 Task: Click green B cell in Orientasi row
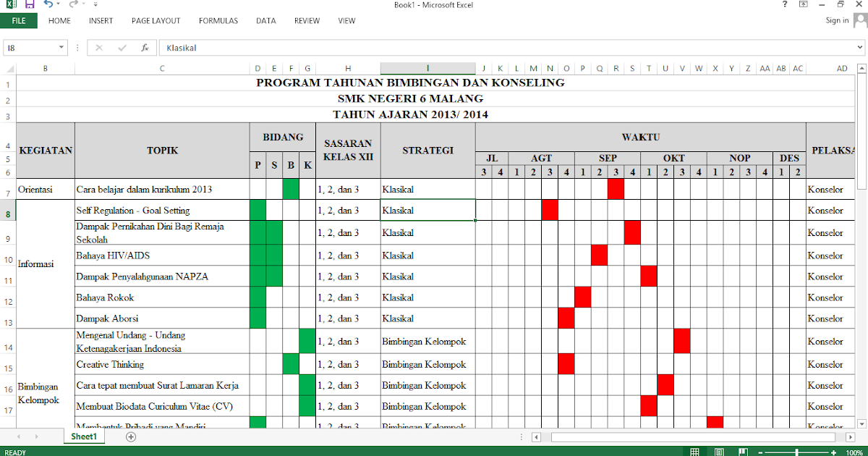click(291, 189)
